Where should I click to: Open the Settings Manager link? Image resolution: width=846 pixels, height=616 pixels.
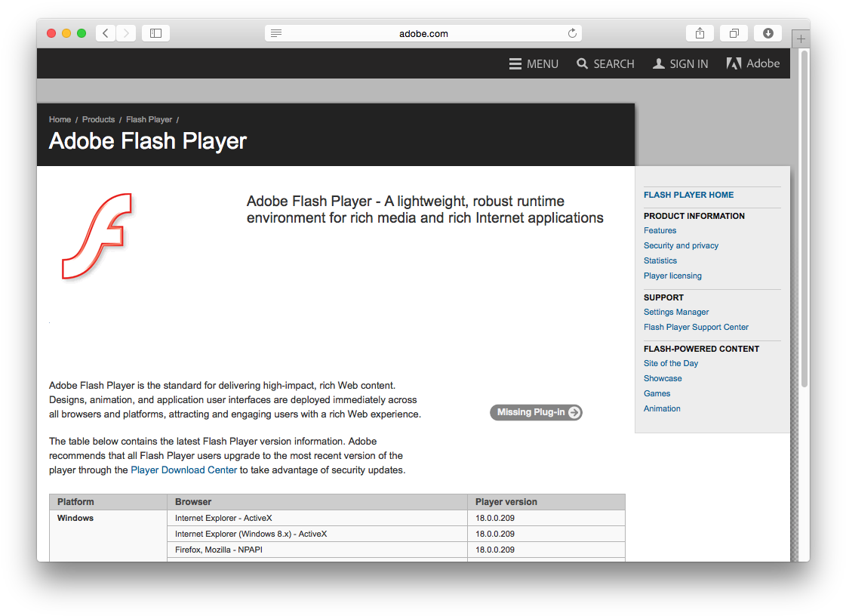676,312
